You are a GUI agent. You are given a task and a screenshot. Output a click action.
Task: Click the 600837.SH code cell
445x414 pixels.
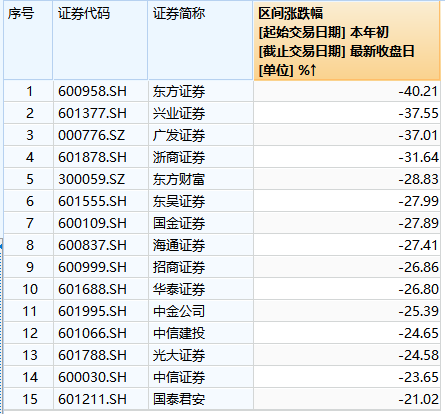coord(92,245)
